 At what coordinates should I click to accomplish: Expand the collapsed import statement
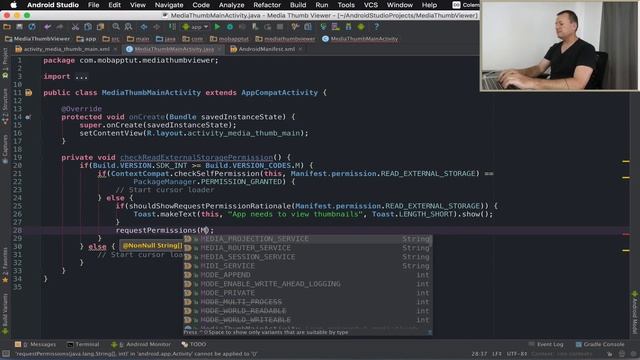point(81,76)
